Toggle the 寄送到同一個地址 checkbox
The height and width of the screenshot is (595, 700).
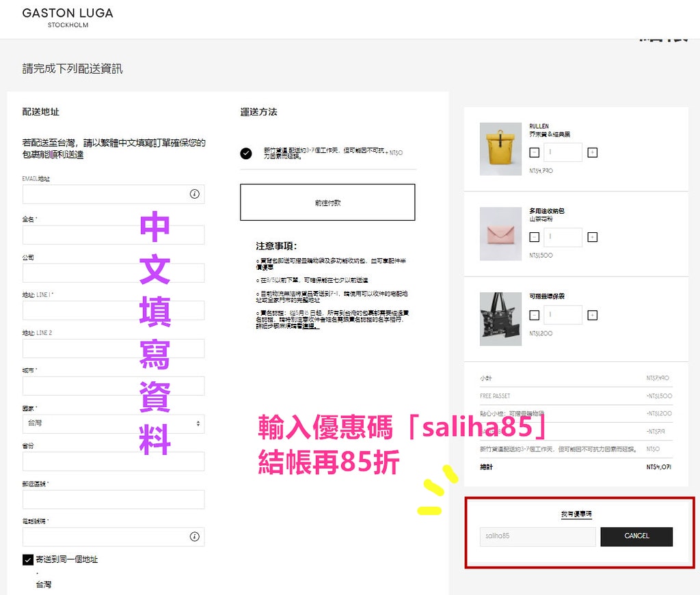coord(27,559)
